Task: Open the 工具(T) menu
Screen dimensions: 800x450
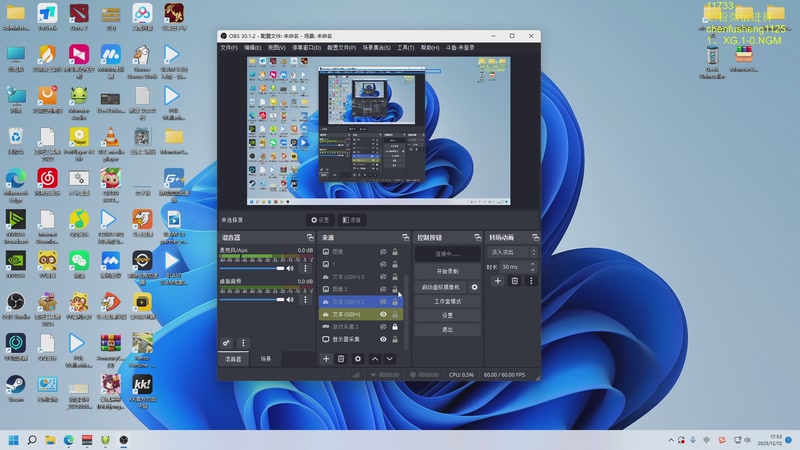Action: [x=405, y=47]
